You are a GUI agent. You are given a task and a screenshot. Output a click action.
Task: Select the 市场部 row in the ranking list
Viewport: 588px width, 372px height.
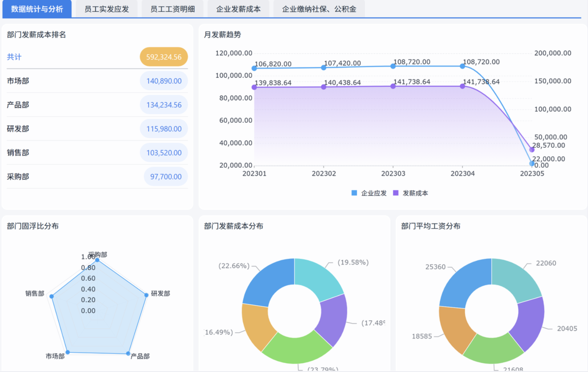(x=97, y=81)
